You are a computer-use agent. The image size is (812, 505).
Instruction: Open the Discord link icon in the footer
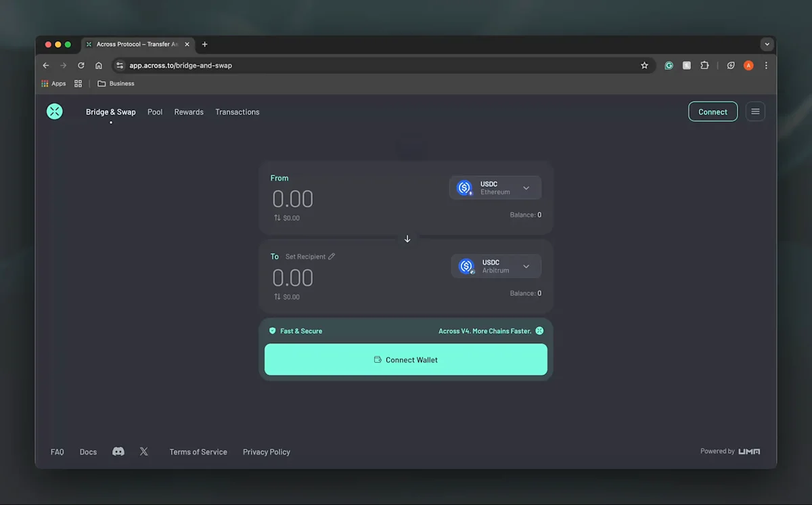click(x=118, y=452)
